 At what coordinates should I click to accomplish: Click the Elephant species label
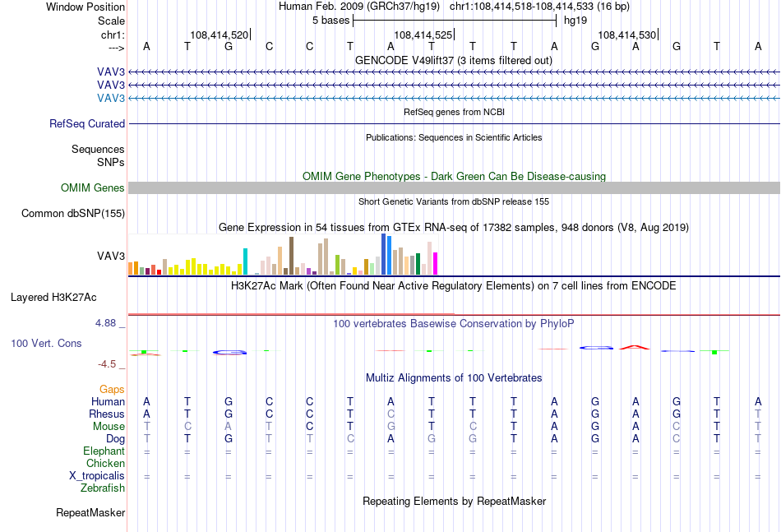(104, 451)
